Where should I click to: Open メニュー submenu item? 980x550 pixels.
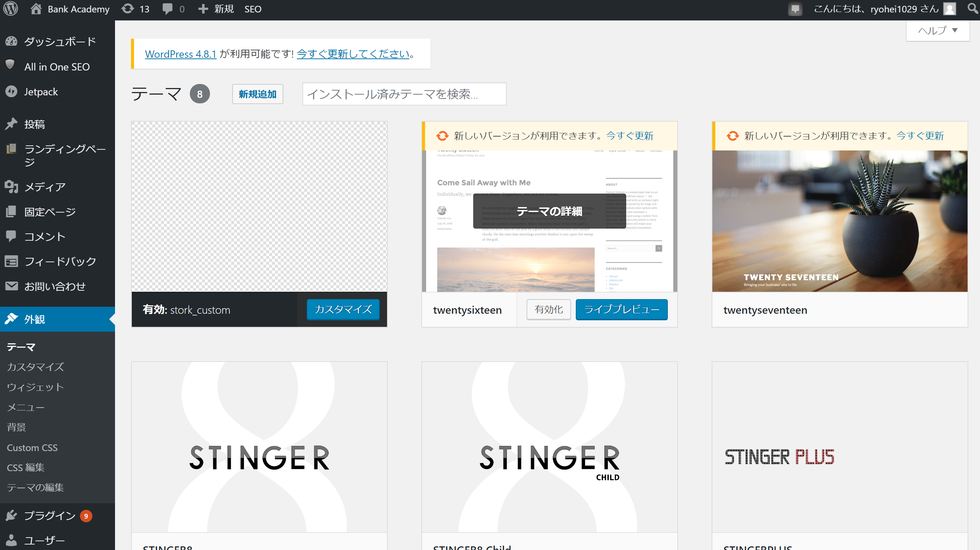[26, 407]
